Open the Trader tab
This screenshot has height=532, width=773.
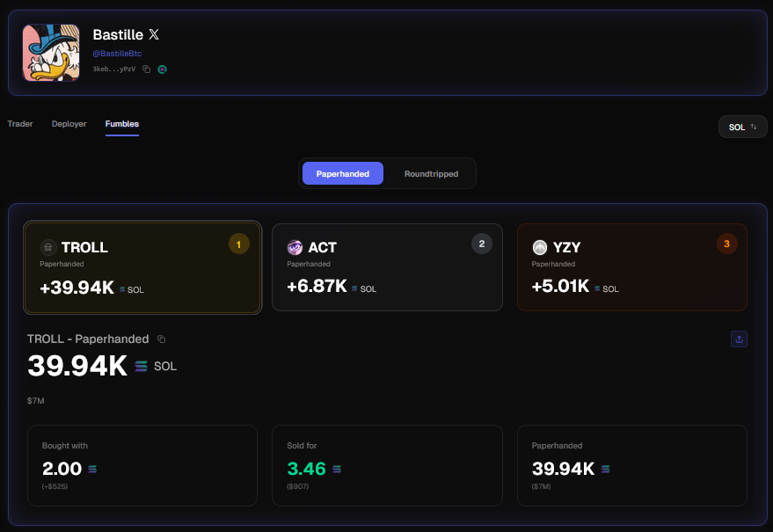(20, 124)
